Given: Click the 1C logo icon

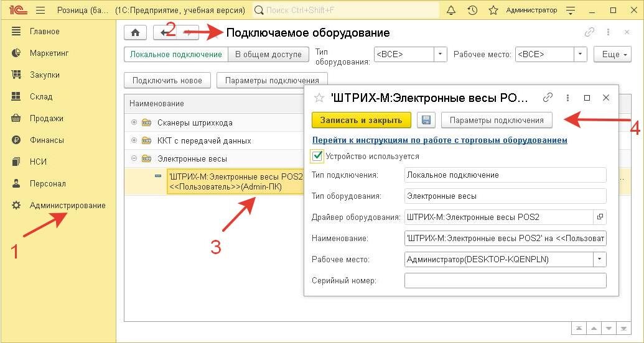Looking at the screenshot, I should [19, 11].
